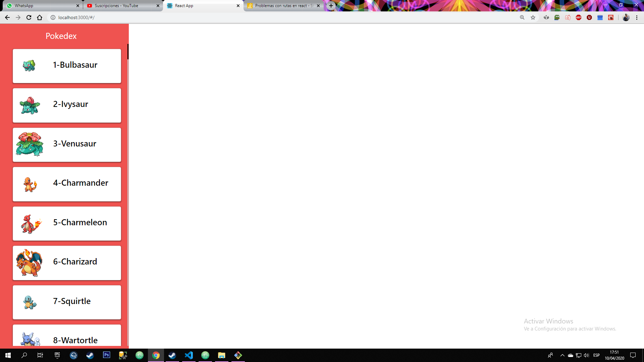The width and height of the screenshot is (644, 362).
Task: Select the 8-Wartortle name text
Action: click(x=75, y=340)
